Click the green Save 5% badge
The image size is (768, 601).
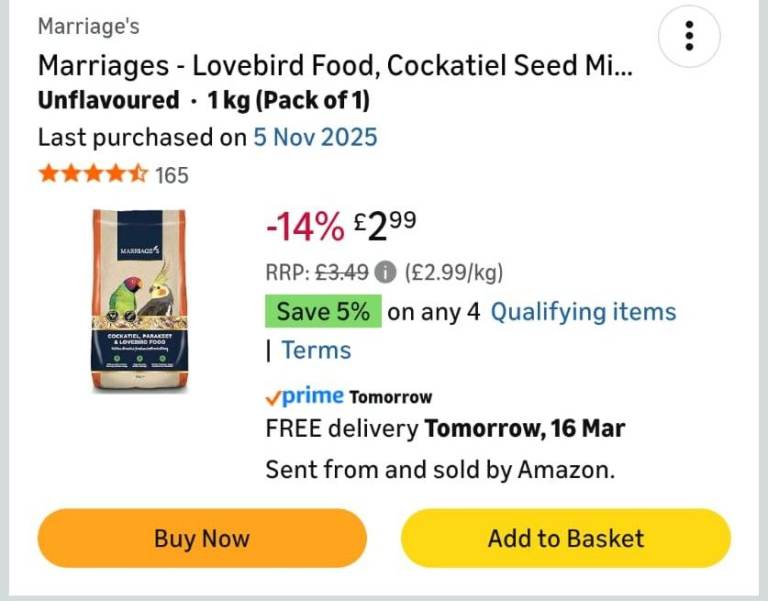(323, 312)
